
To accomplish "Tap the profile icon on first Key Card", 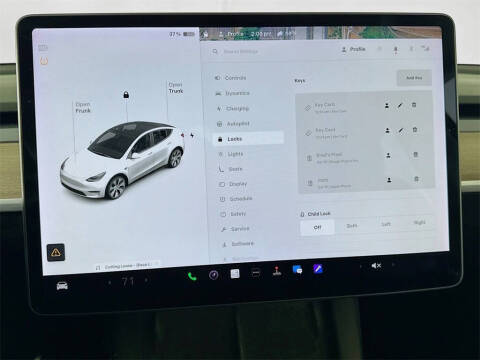I will click(x=387, y=106).
